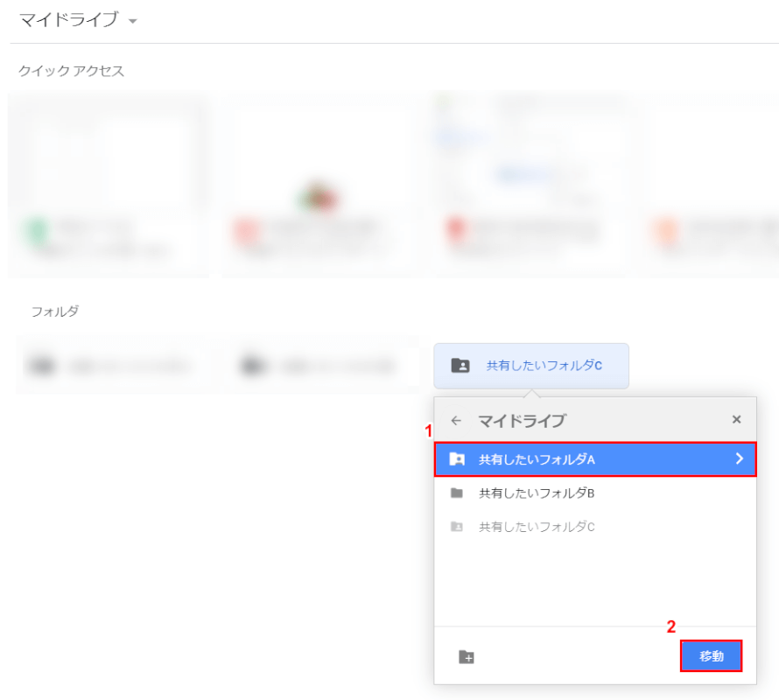Create a new folder with the dialog's bottom-left icon

(467, 657)
